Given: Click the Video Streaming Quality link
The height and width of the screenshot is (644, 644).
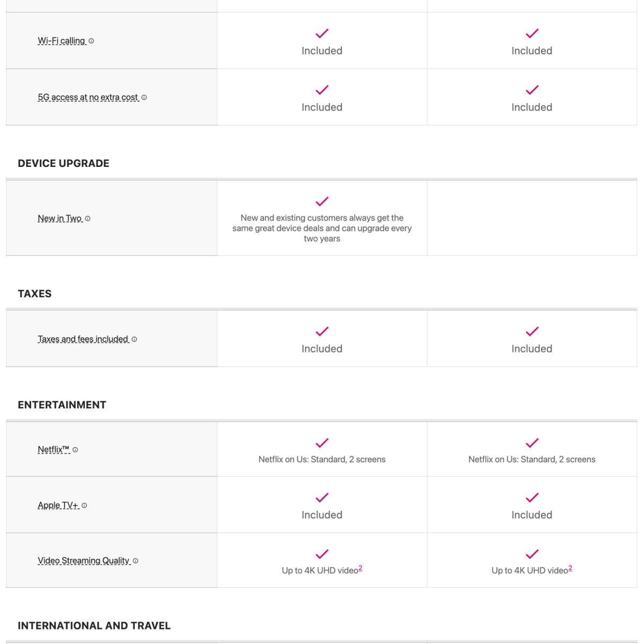Looking at the screenshot, I should tap(83, 561).
